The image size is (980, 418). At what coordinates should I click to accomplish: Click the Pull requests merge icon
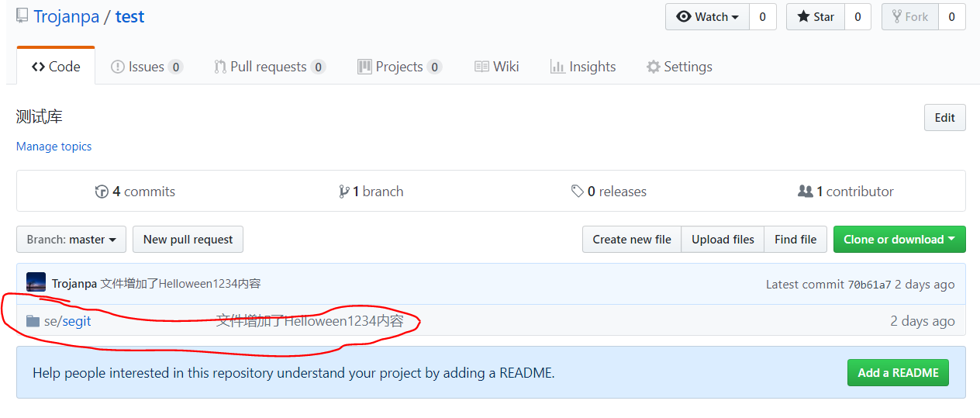pos(220,67)
